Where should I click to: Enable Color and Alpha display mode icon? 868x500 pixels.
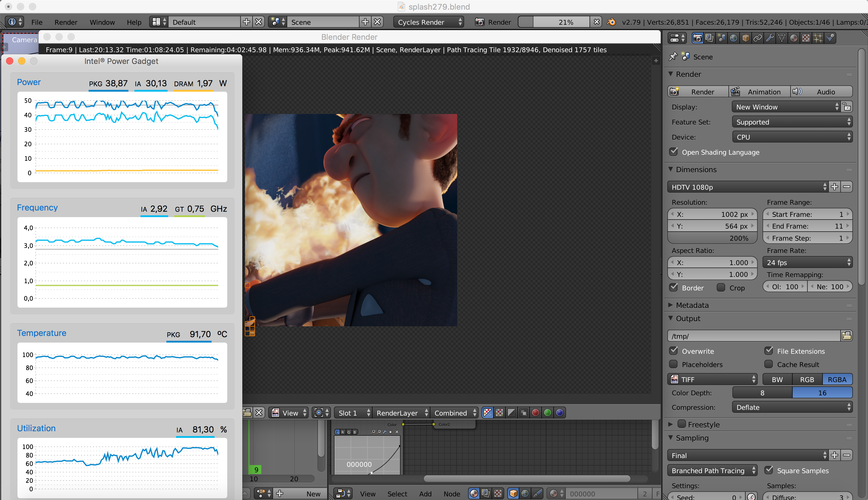point(487,413)
